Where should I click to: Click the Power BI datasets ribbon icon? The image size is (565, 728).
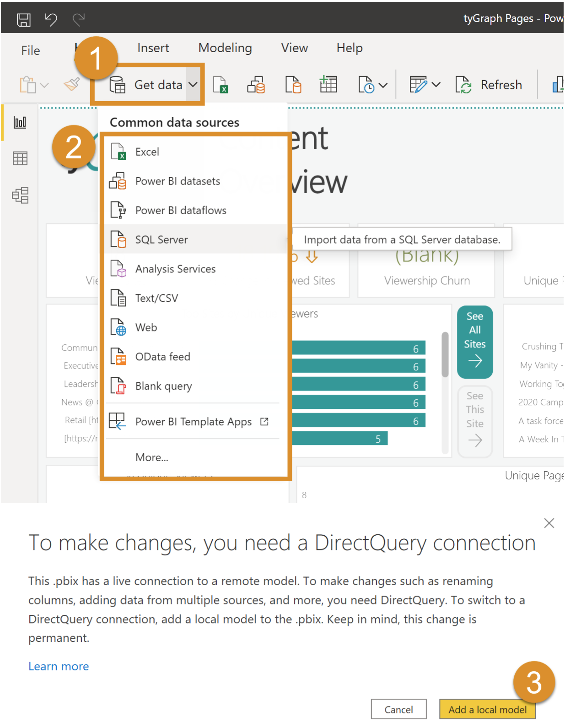[256, 85]
